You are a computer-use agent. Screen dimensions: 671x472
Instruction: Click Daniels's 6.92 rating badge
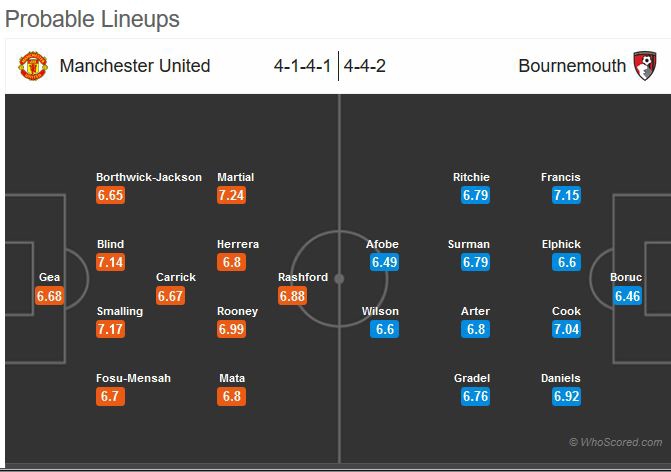click(x=566, y=397)
